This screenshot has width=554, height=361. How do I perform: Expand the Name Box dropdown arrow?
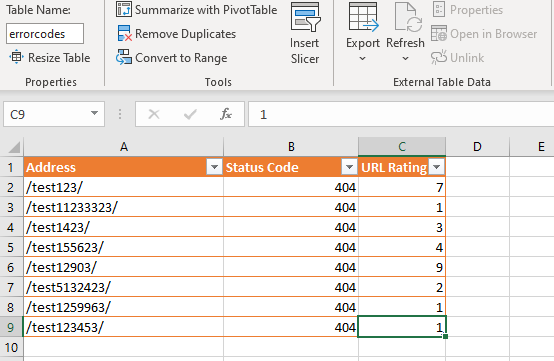(94, 113)
